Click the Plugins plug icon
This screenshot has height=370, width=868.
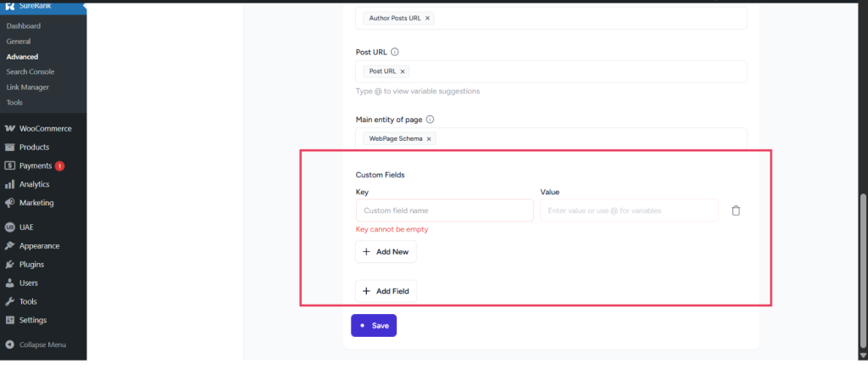pos(9,265)
